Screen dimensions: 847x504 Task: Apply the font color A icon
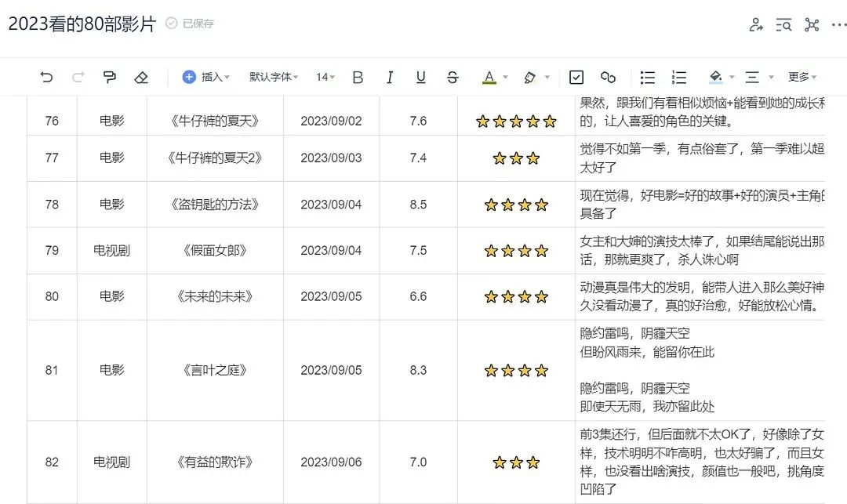tap(489, 78)
